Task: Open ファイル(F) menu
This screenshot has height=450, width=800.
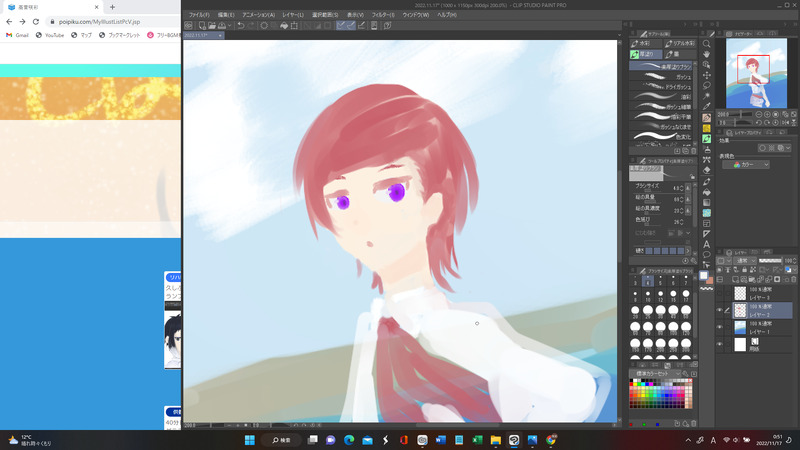Action: 199,15
